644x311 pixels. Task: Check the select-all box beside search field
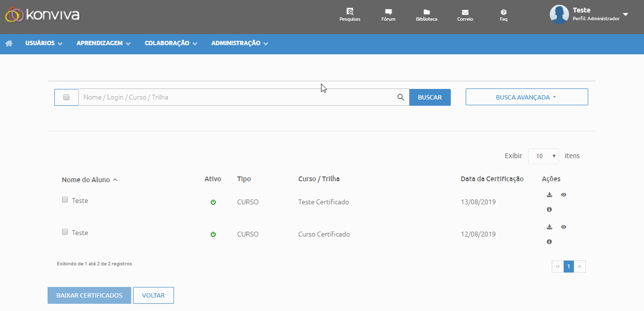(x=66, y=97)
